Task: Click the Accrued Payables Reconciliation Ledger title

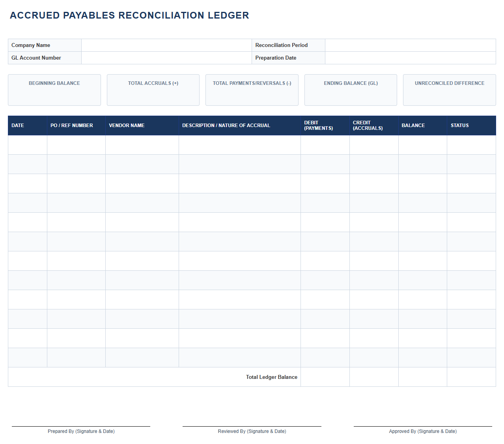Action: 129,15
